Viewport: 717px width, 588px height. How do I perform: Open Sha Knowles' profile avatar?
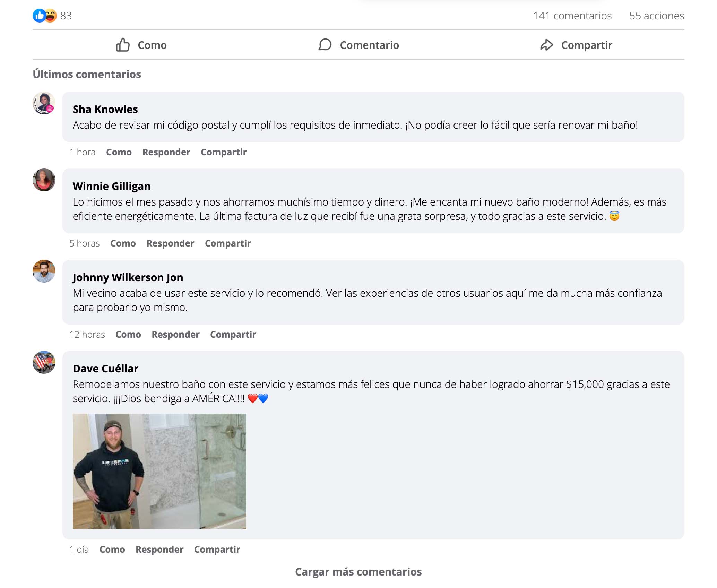(x=44, y=103)
